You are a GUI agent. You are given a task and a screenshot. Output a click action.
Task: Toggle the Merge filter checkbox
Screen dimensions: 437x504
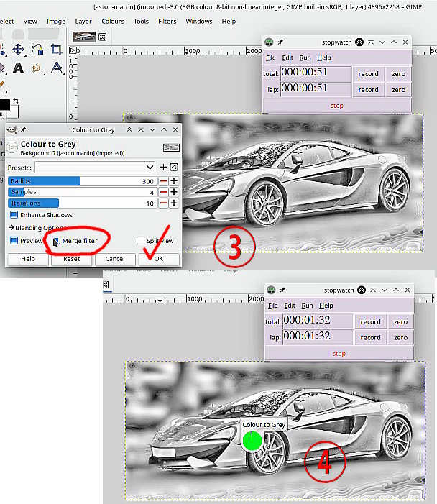tap(56, 241)
